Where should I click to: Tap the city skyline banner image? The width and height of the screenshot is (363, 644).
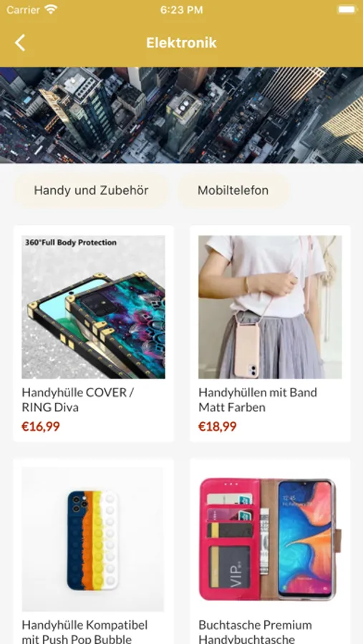point(181,115)
